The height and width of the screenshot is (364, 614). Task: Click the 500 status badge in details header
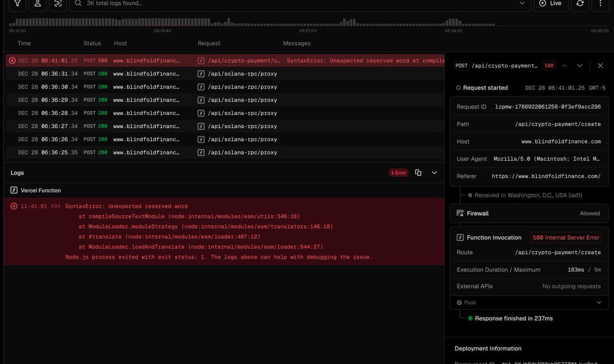[x=549, y=65]
